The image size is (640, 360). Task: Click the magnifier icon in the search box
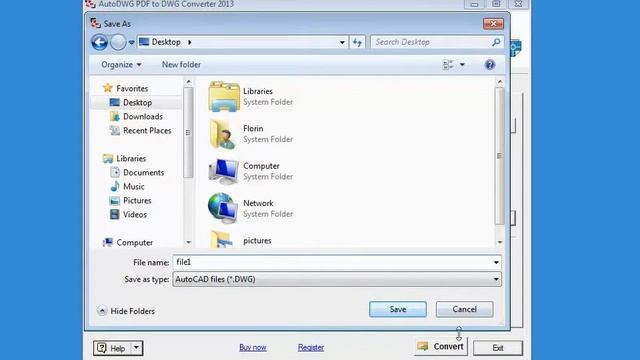[x=496, y=42]
